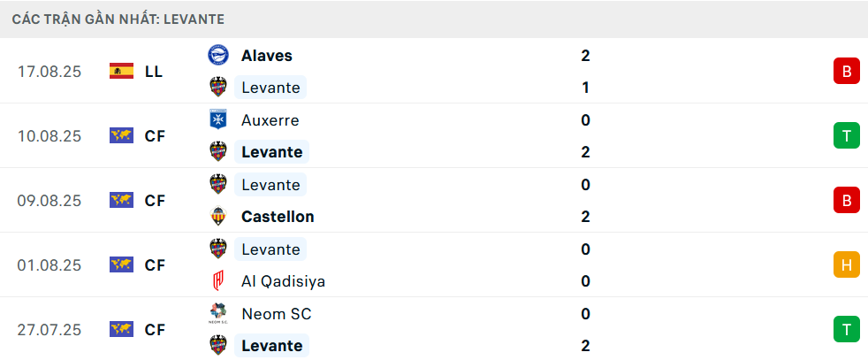Open the Neom SC team link
The height and width of the screenshot is (360, 868).
276,313
